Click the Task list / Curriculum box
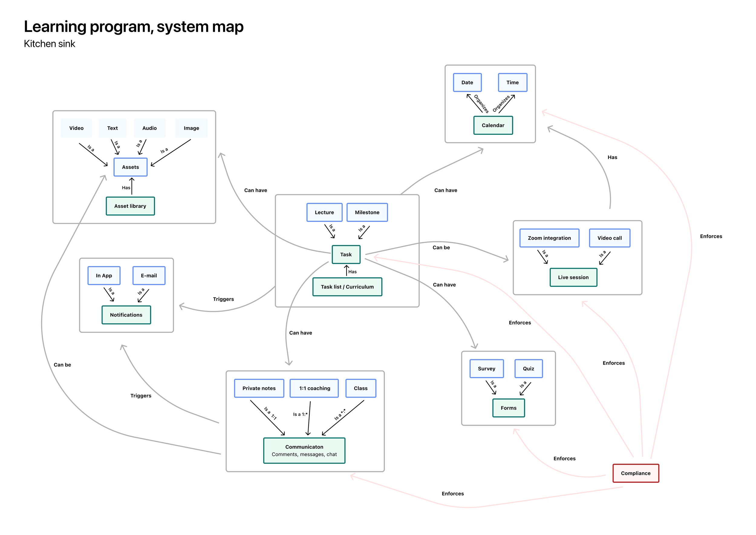Viewport: 756px width, 535px height. coord(347,287)
